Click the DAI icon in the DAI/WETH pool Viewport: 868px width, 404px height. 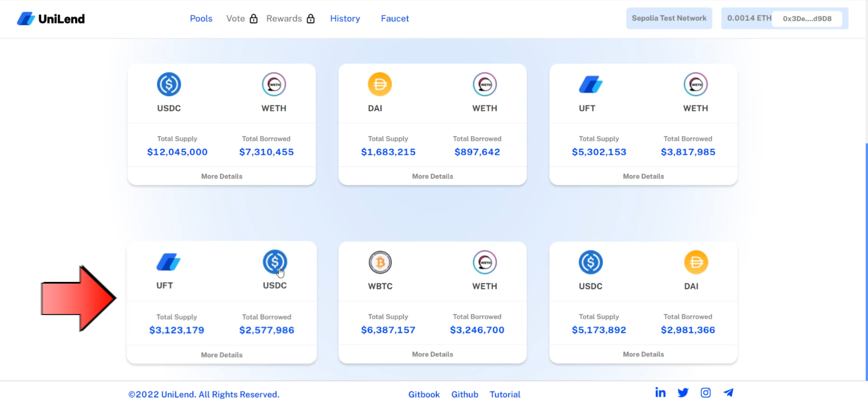tap(379, 84)
